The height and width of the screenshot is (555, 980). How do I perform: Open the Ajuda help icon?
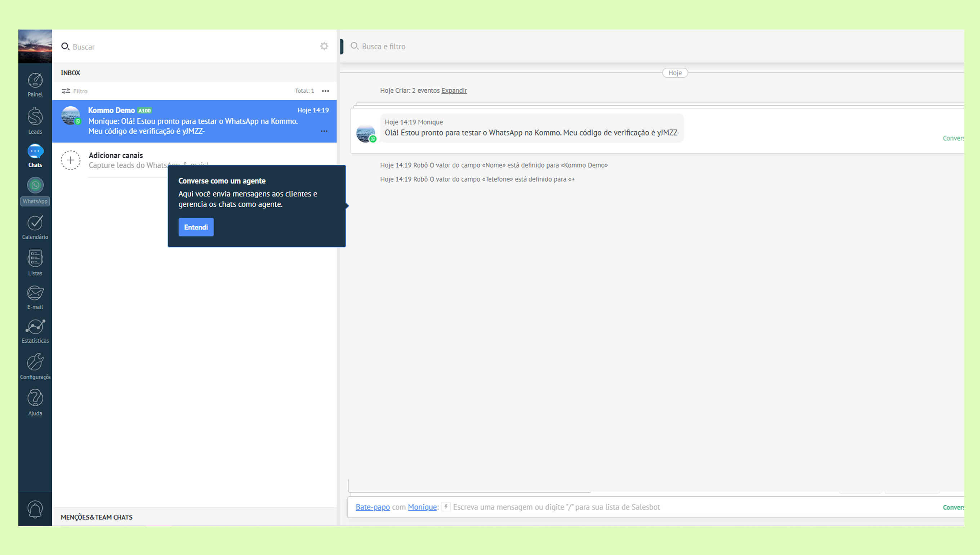(x=35, y=398)
